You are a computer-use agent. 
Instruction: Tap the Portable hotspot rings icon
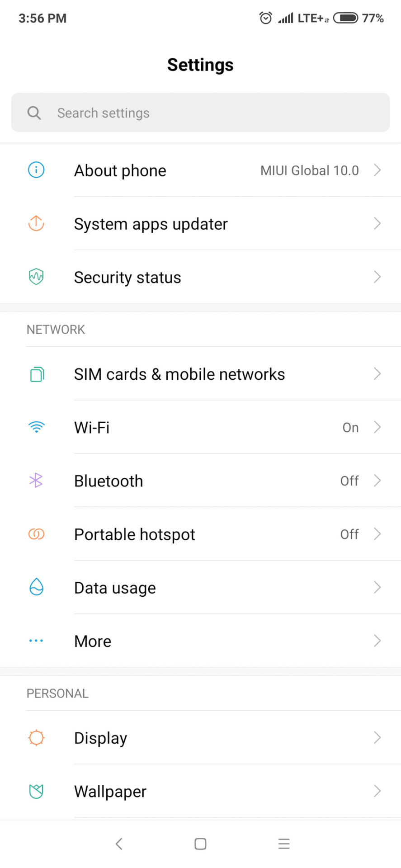click(x=36, y=534)
